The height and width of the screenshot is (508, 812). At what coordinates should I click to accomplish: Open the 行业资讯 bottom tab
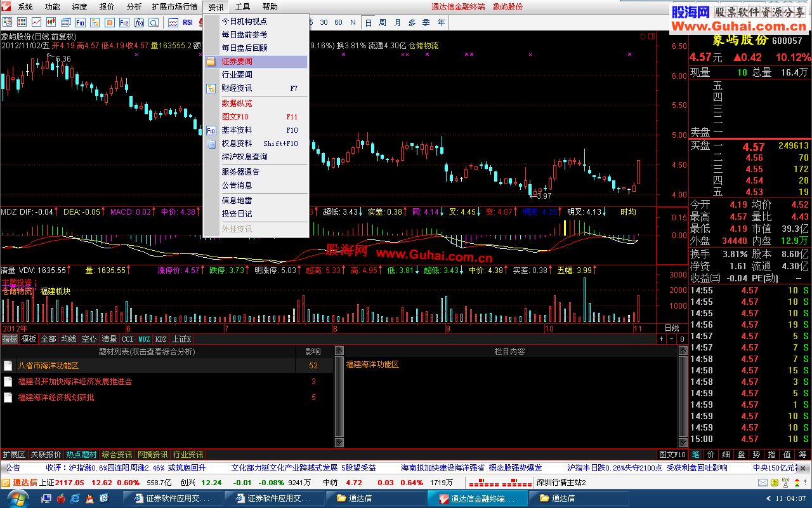pos(188,455)
